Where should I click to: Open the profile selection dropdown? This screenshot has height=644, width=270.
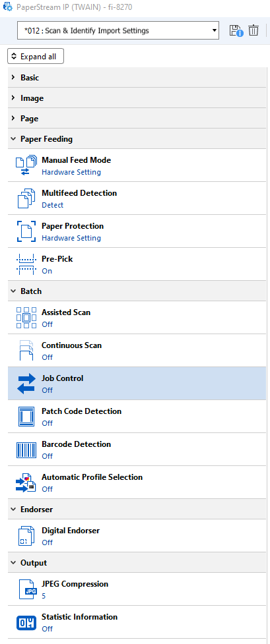pos(118,30)
